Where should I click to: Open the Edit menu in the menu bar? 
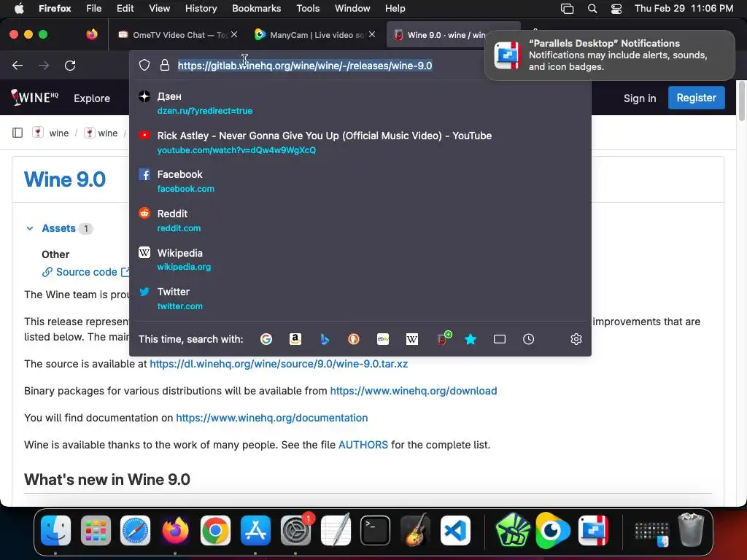click(125, 8)
